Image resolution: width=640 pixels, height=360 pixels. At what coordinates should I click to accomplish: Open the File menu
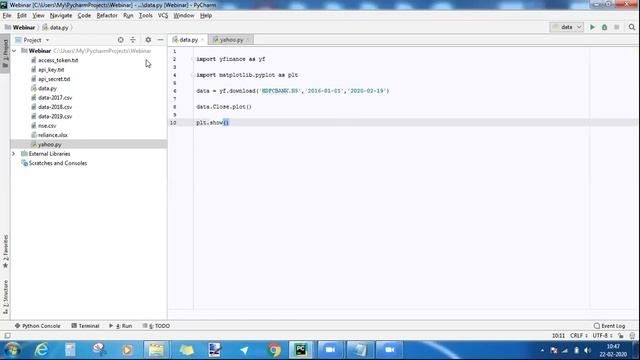tap(7, 16)
